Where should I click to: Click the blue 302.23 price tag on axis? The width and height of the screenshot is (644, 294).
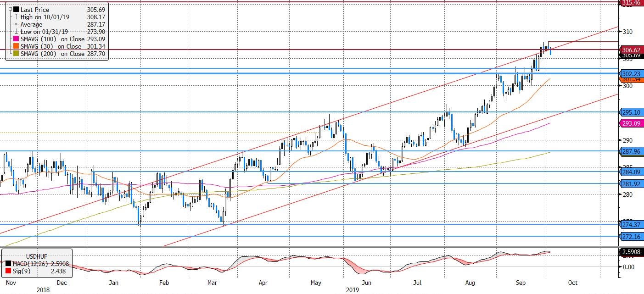632,73
